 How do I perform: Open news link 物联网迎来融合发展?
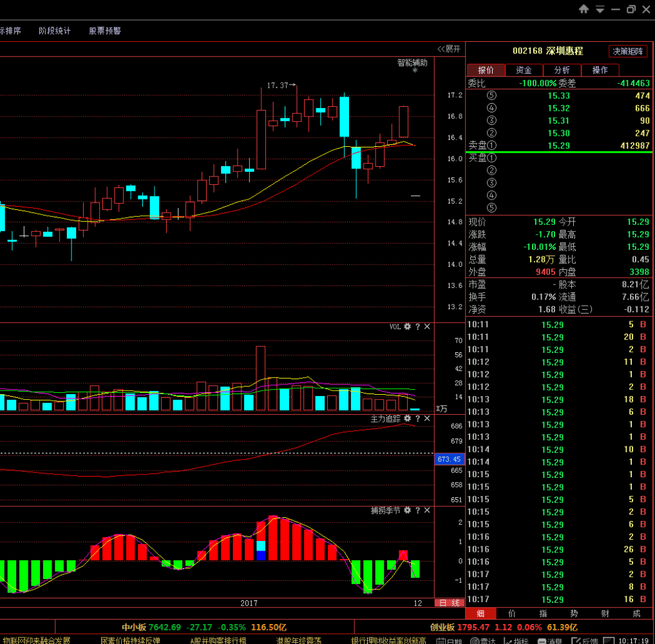tap(36, 640)
